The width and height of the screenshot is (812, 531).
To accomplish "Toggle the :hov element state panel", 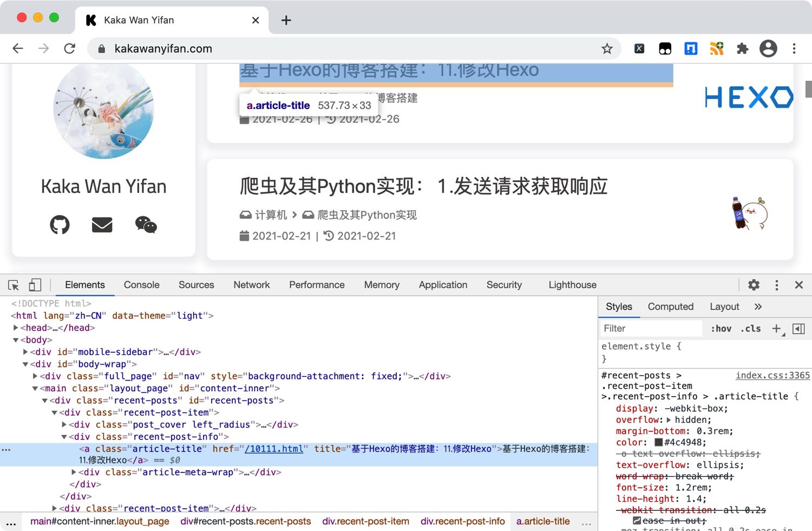I will (721, 328).
